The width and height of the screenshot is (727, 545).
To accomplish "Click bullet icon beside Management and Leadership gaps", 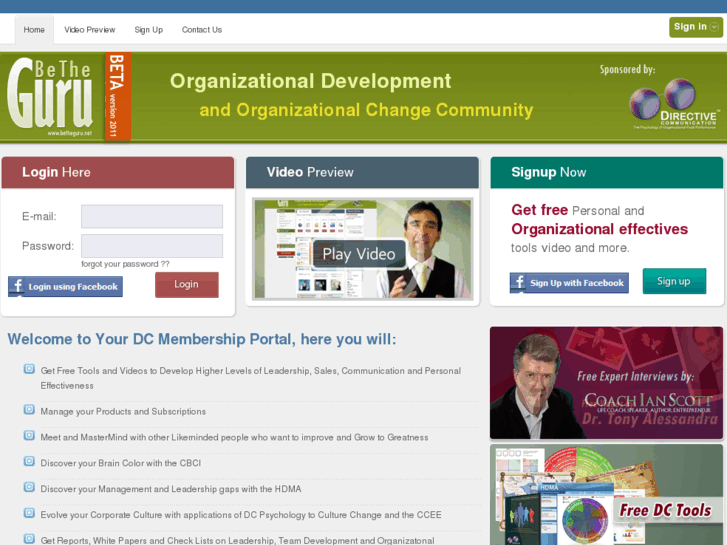I will tap(29, 487).
